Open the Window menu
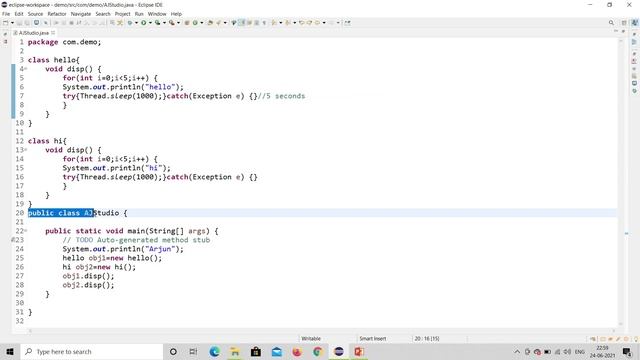Screen dimensions: 640x360 point(157,14)
